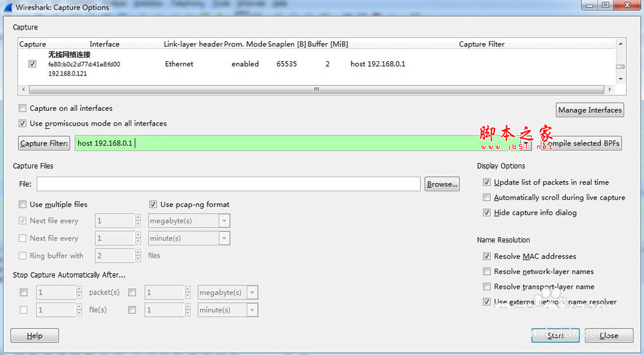The width and height of the screenshot is (644, 355).
Task: Check stop after packet(s) checkbox
Action: pos(24,293)
